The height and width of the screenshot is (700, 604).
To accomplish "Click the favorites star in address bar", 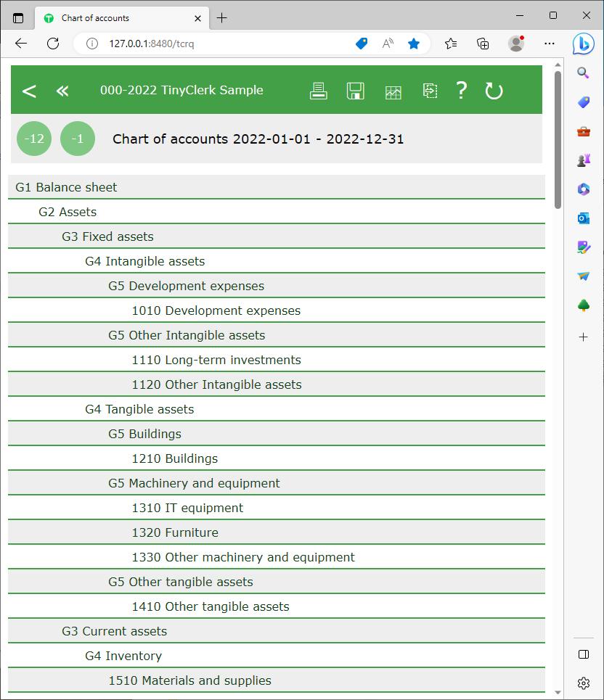I will [x=414, y=44].
